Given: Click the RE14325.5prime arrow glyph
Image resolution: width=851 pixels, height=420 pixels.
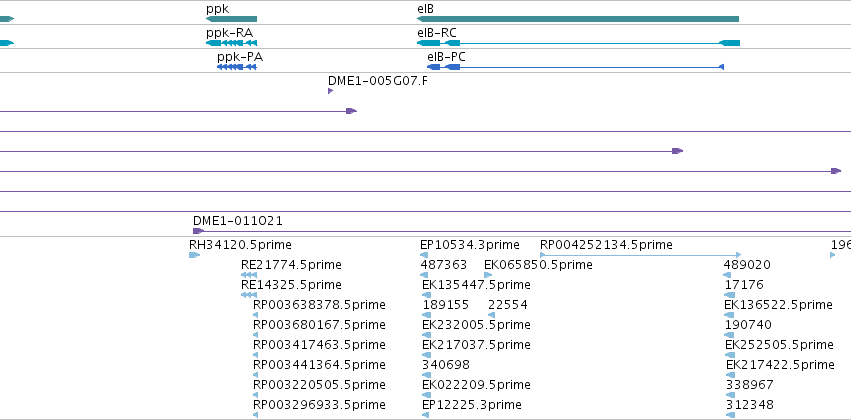Looking at the screenshot, I should pos(249,295).
